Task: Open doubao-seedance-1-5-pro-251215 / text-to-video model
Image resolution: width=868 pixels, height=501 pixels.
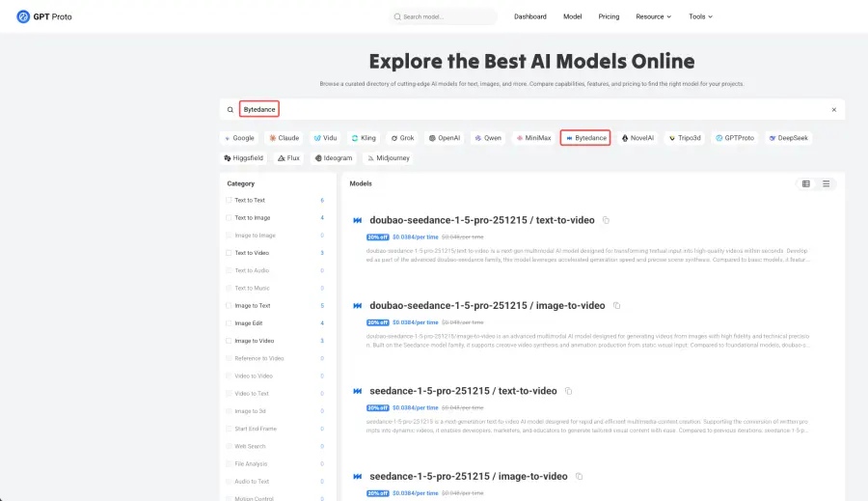Action: 481,220
